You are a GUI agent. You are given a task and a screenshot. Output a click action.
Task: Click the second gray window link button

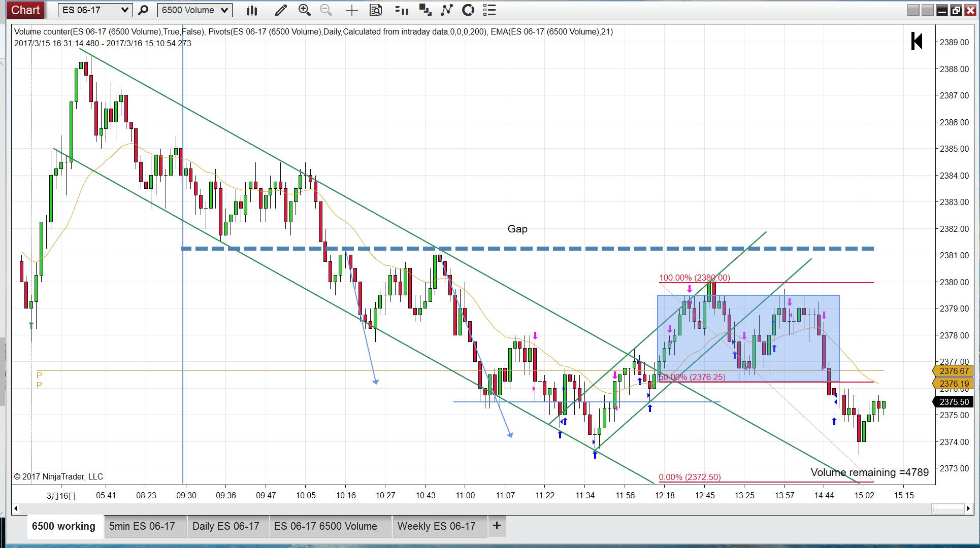point(927,10)
